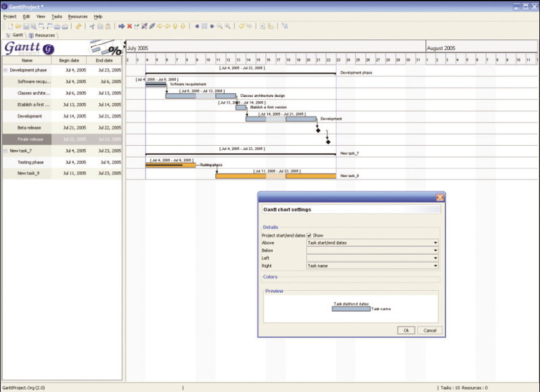Viewport: 540px width, 392px height.
Task: Click the Begin date column header
Action: (69, 61)
